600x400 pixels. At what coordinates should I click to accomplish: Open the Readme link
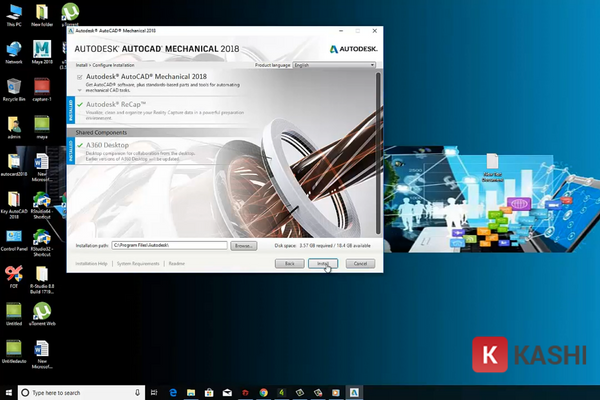tap(177, 263)
